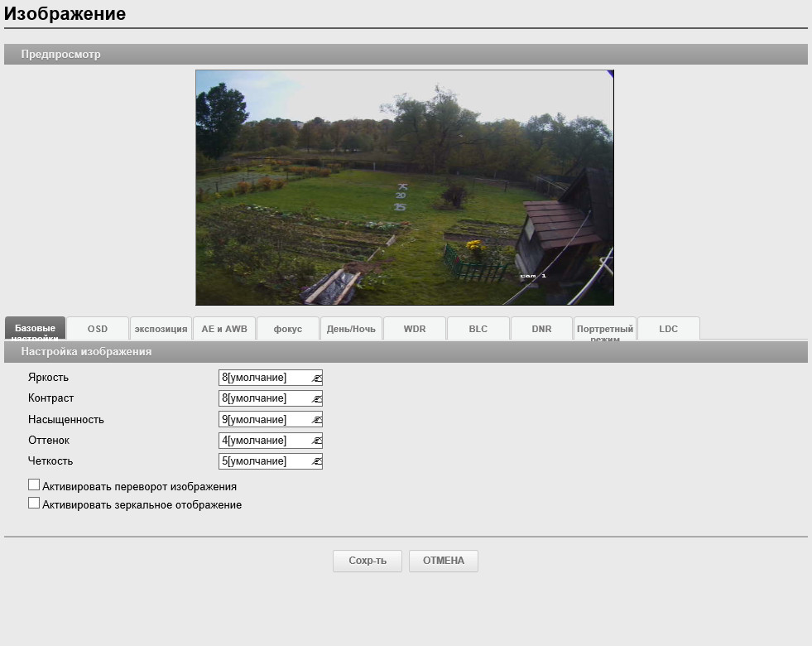Screen dimensions: 812x646
Task: Click the Изображение page title
Action: [x=65, y=13]
